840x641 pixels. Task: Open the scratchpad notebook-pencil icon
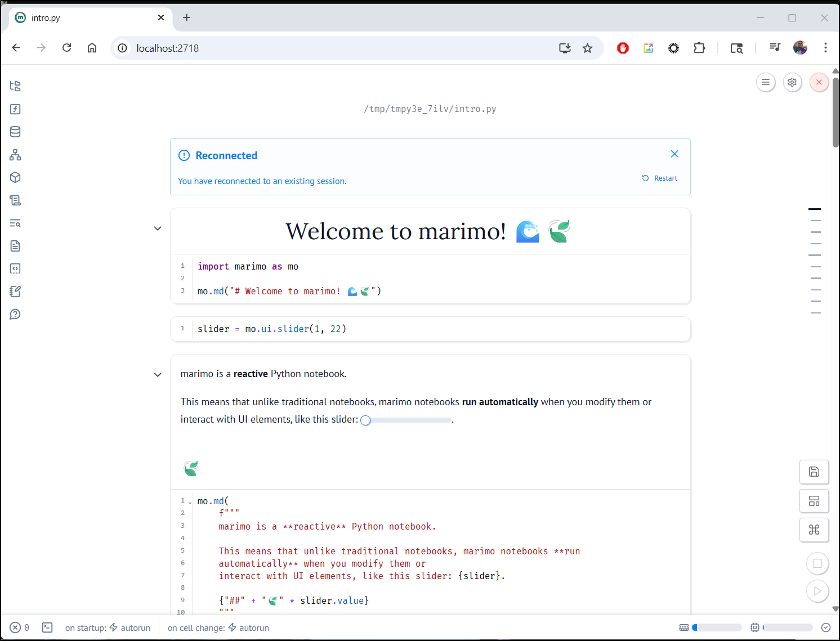(15, 292)
